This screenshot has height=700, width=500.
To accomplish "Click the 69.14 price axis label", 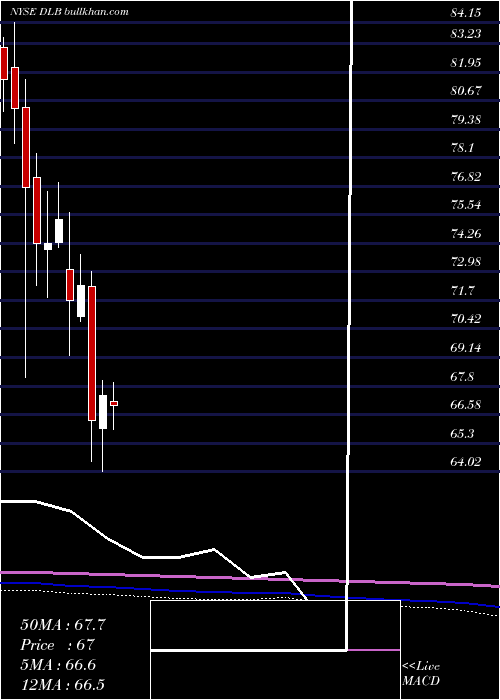I will [466, 347].
